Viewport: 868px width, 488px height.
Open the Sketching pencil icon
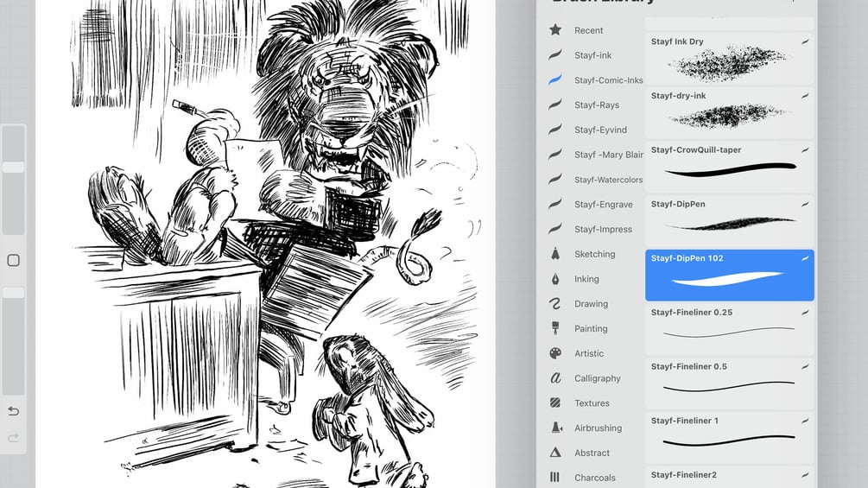555,253
